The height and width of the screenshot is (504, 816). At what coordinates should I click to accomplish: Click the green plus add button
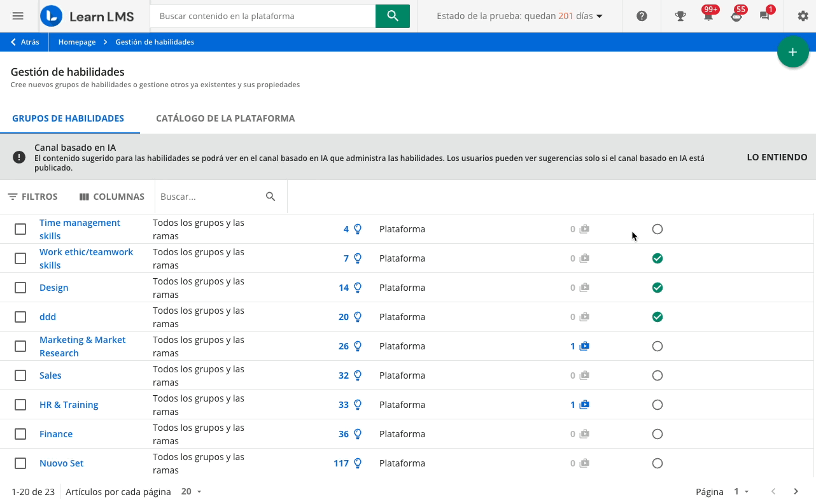pos(792,52)
